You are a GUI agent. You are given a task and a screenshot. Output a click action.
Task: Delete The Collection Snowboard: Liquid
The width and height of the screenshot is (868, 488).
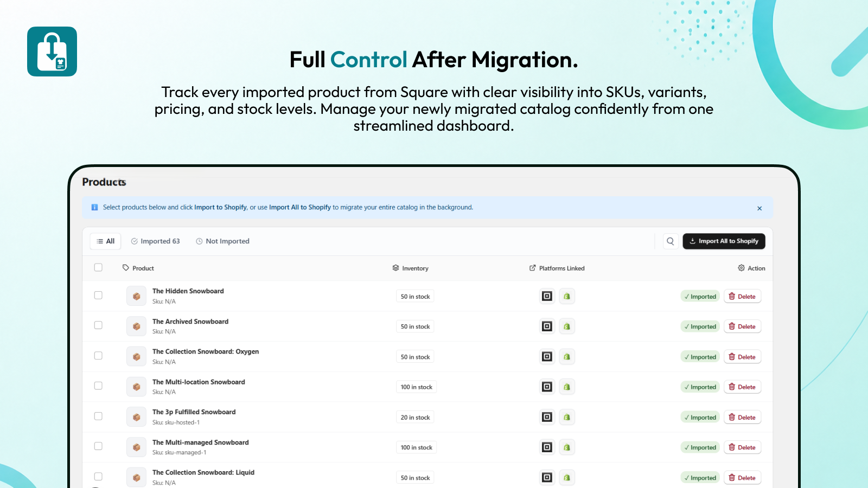coord(742,478)
